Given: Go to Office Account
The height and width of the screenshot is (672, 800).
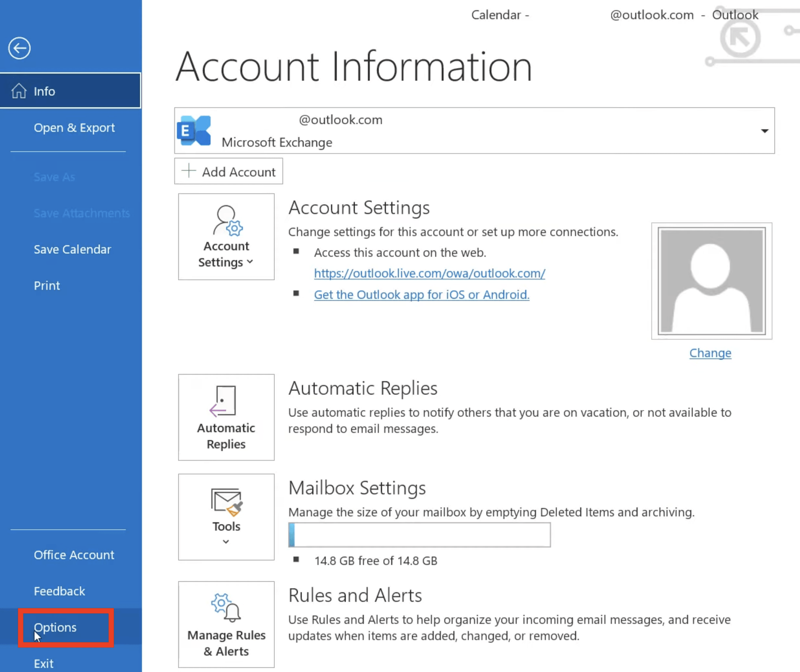Looking at the screenshot, I should (x=74, y=555).
